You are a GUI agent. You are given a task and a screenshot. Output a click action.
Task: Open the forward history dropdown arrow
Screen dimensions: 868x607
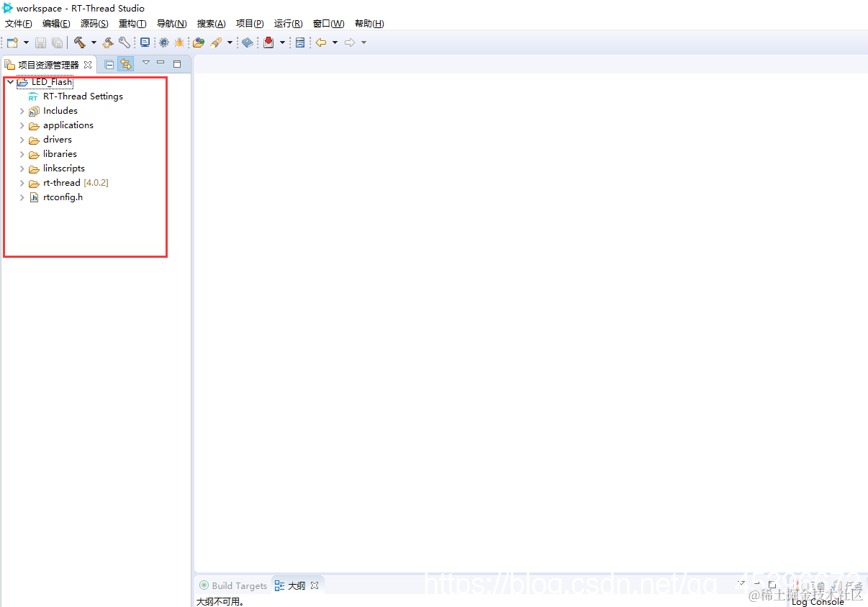363,43
